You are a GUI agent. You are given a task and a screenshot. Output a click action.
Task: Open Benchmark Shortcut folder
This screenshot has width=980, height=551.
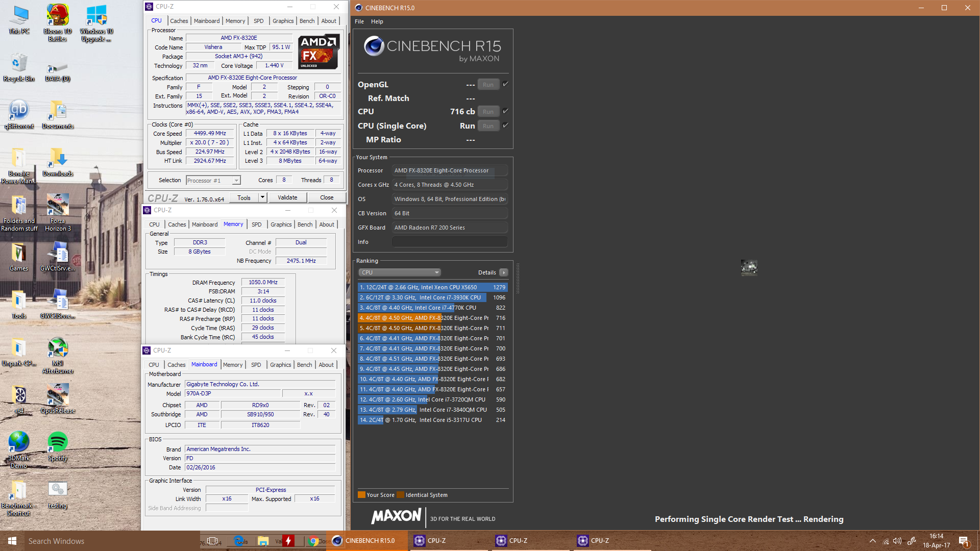click(x=19, y=497)
